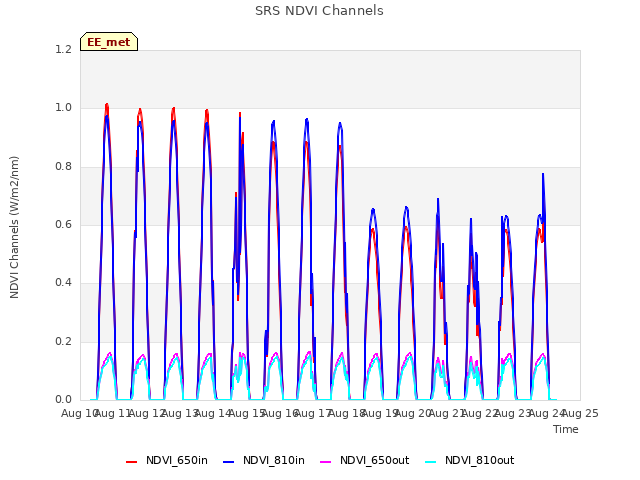640x480 pixels.
Task: Click the blue NDVI_810in legend swatch
Action: (x=229, y=462)
